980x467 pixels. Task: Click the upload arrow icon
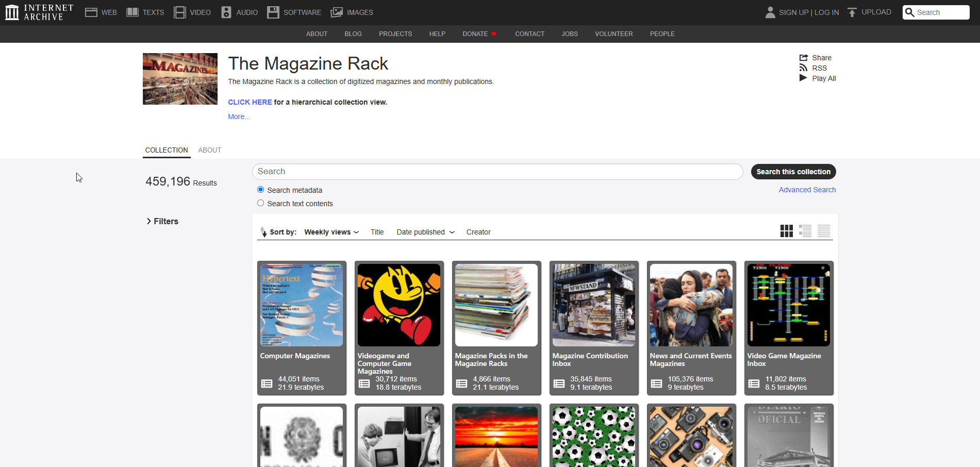[x=852, y=12]
